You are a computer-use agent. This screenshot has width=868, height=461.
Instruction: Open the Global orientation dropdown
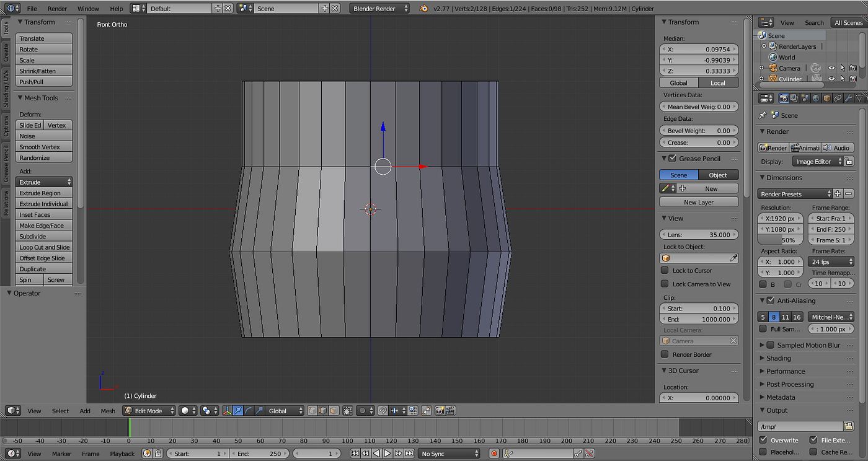point(286,411)
